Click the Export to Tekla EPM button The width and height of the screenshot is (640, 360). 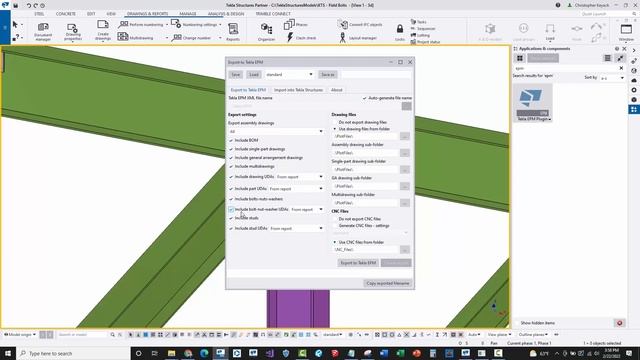click(x=358, y=263)
